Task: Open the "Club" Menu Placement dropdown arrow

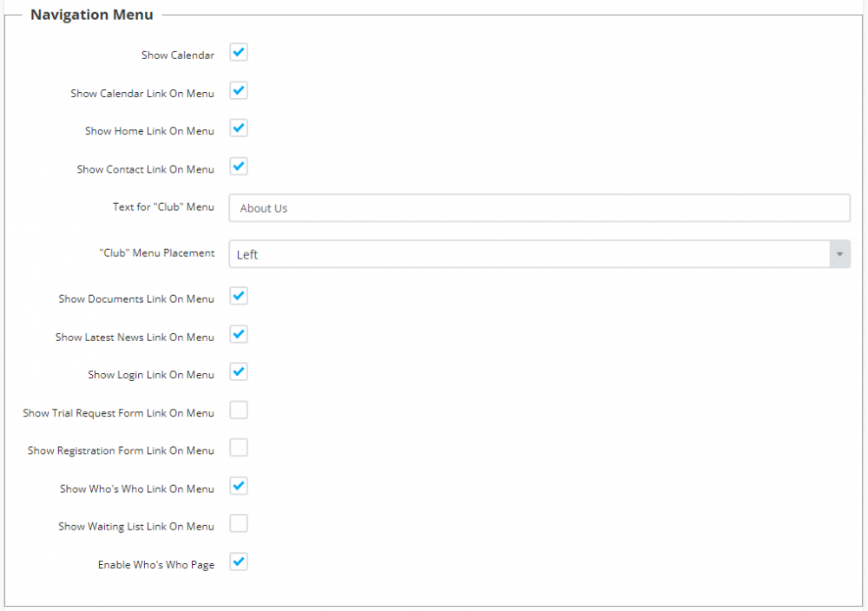Action: pos(839,254)
